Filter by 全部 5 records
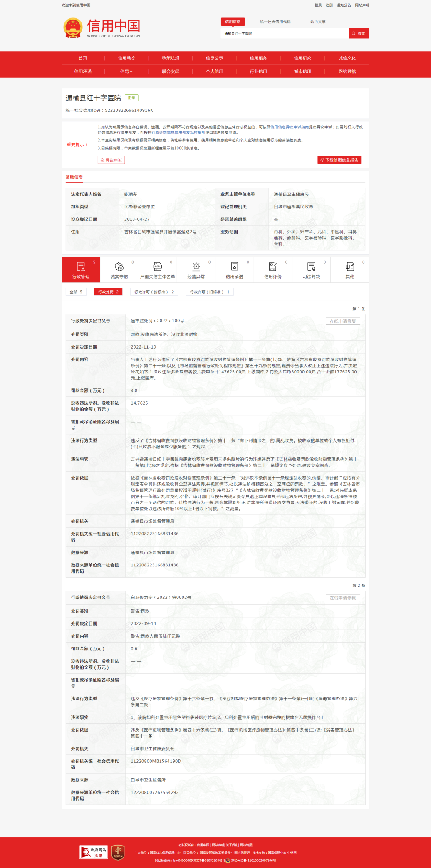Viewport: 431px width, 868px height. point(76,292)
